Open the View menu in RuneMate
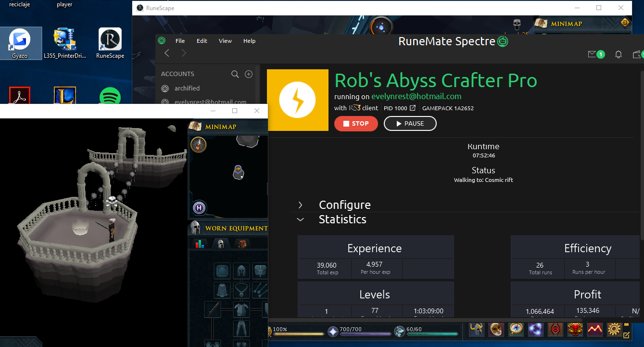The height and width of the screenshot is (347, 644). coord(225,41)
